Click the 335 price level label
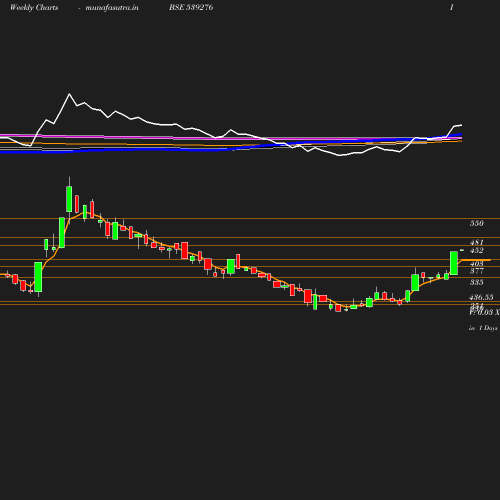The image size is (500, 500). (477, 282)
